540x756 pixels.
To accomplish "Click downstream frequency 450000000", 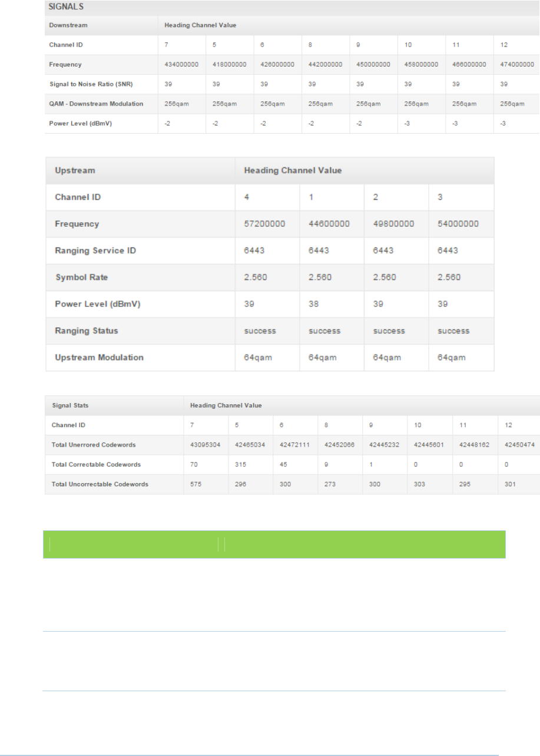I will [373, 64].
